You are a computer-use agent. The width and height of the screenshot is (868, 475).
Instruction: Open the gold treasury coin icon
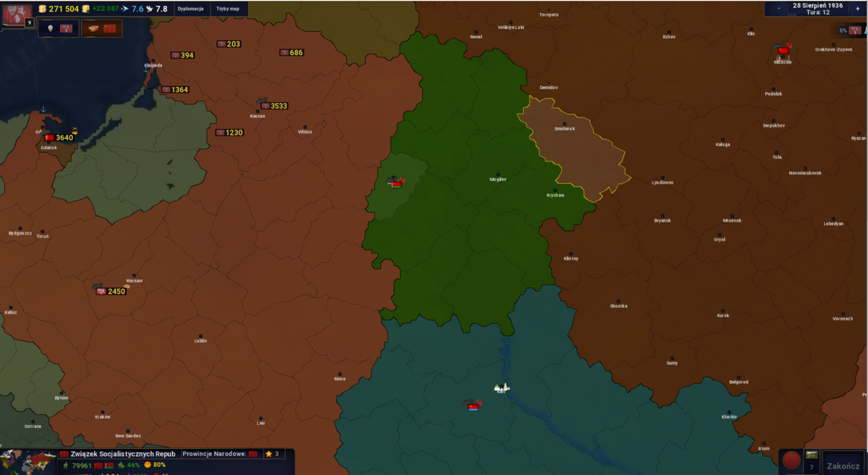tap(42, 9)
